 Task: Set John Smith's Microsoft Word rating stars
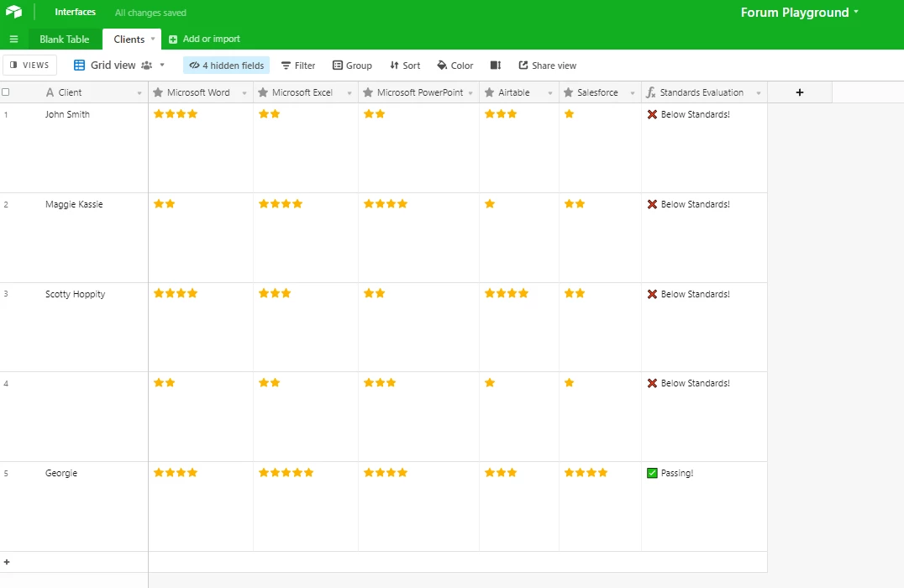[x=176, y=114]
